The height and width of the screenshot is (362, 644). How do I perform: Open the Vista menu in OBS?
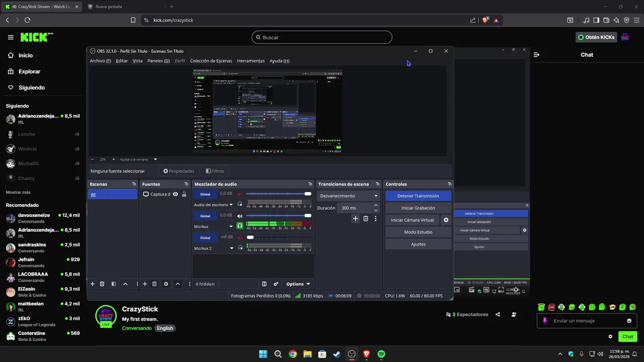click(x=137, y=61)
